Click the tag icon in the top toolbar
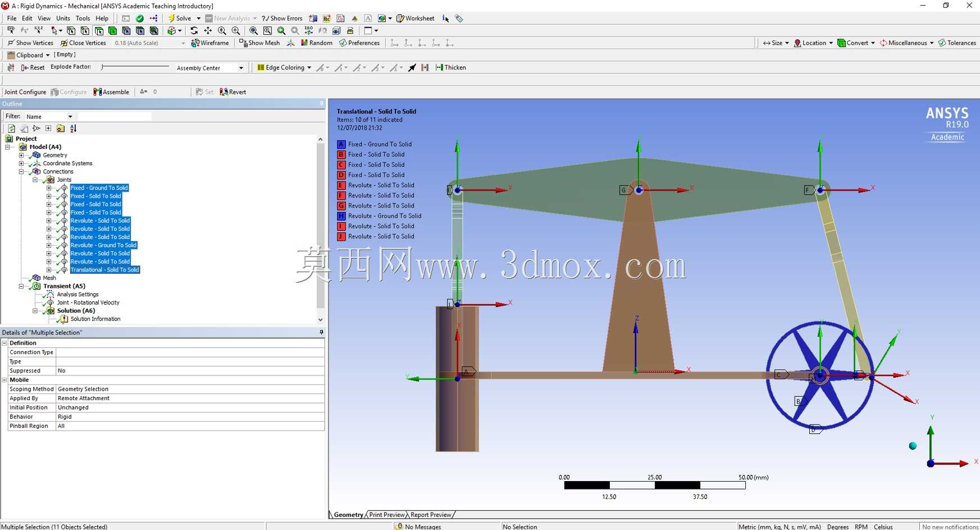The image size is (980, 530). [459, 19]
